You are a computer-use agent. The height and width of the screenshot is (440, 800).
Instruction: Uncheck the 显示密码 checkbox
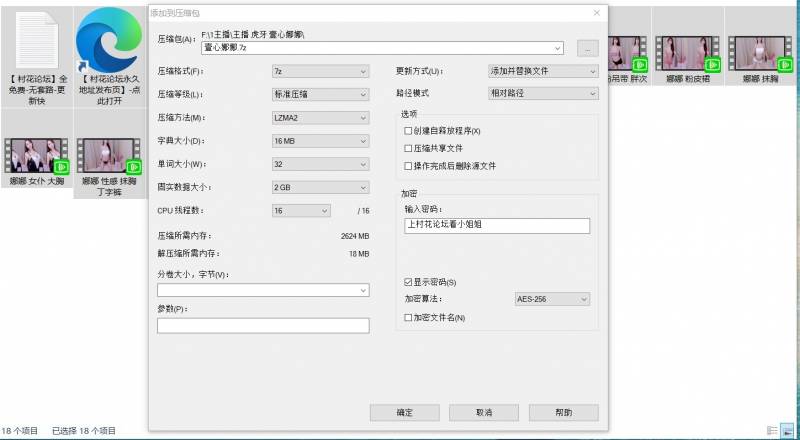point(408,282)
